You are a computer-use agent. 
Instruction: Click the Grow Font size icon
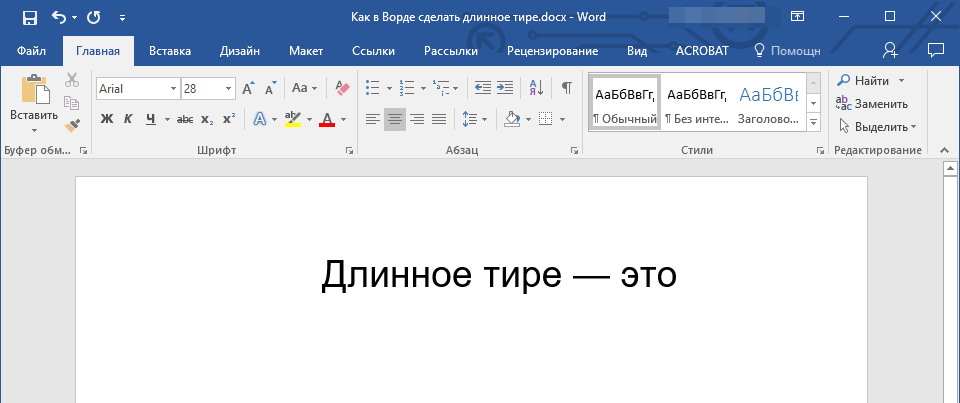coord(248,88)
